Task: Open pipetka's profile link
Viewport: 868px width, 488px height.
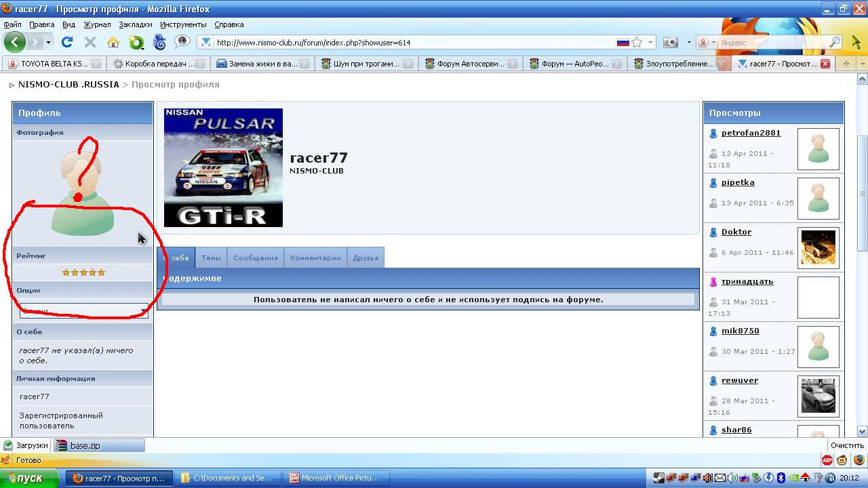Action: pos(738,182)
